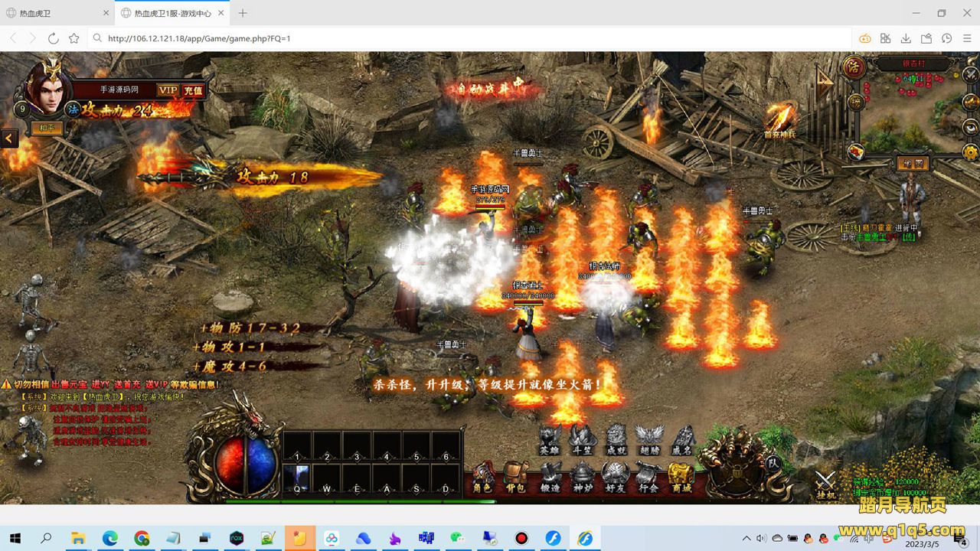980x551 pixels.
Task: Open the 好友 friends icon
Action: 616,476
